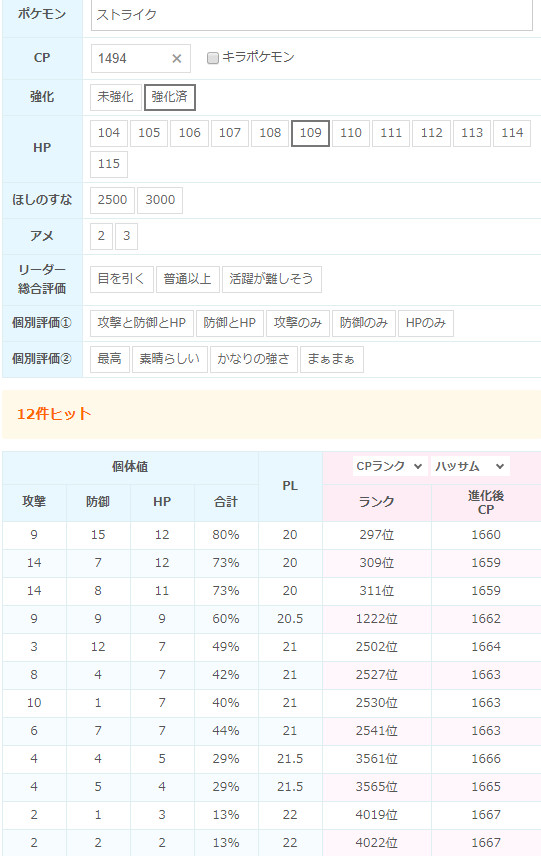Viewport: 541px width, 856px height.
Task: Click the 80% total cell
Action: tap(226, 536)
